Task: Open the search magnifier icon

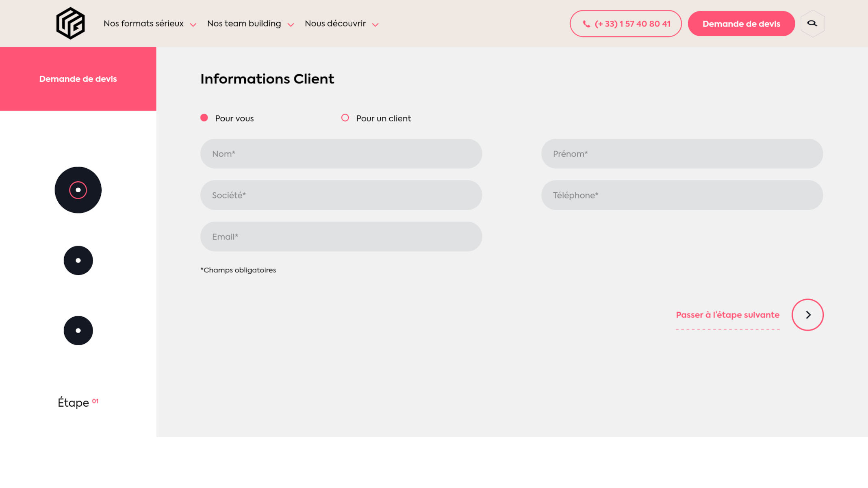Action: coord(812,24)
